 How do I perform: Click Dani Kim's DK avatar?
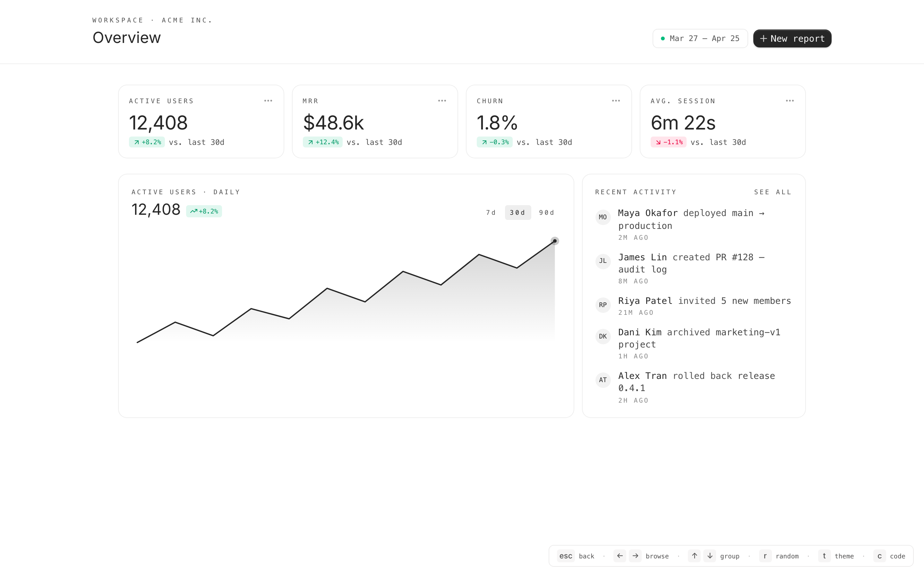point(603,336)
